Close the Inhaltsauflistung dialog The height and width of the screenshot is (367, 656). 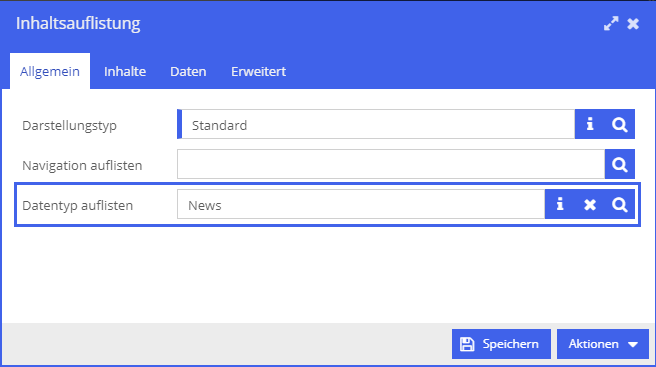633,24
